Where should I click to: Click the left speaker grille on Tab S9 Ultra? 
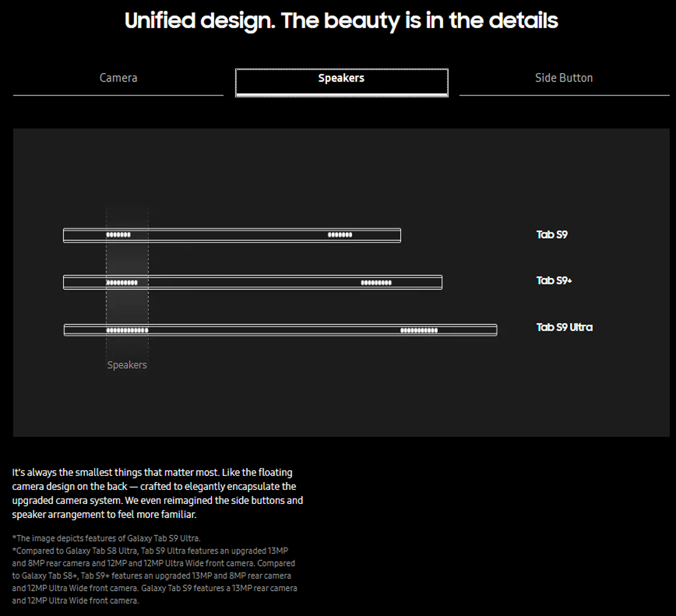coord(127,331)
